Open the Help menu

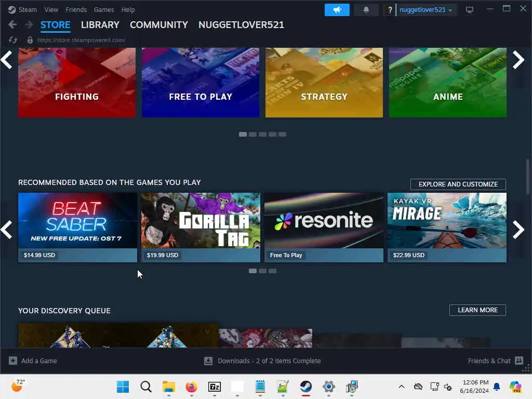point(128,9)
